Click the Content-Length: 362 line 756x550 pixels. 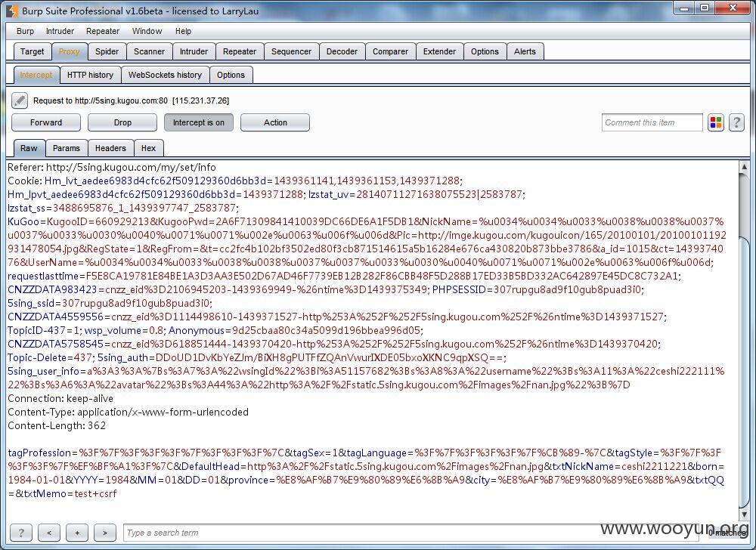57,425
